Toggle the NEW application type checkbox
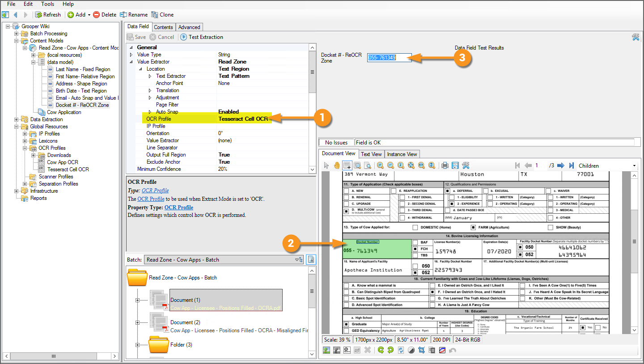Screen dimensions: 644x364 [x=346, y=191]
